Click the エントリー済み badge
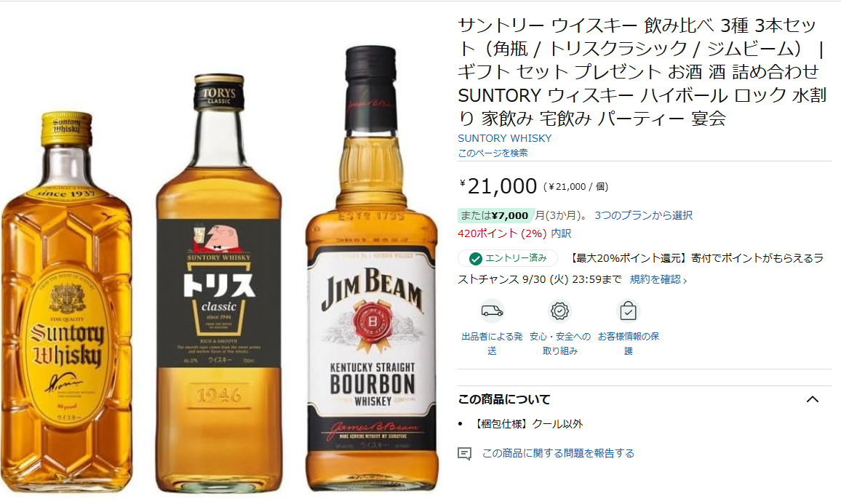 click(x=508, y=258)
